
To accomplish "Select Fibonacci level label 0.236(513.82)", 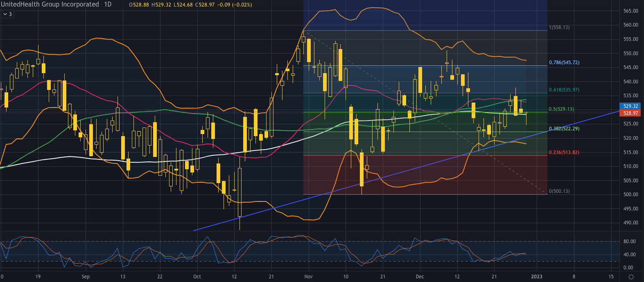I will [564, 152].
